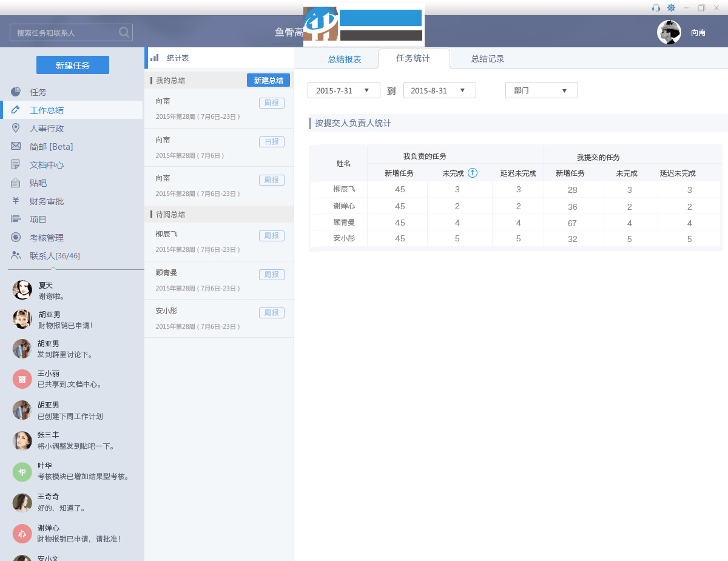Open 文档中心 in sidebar

pyautogui.click(x=47, y=165)
